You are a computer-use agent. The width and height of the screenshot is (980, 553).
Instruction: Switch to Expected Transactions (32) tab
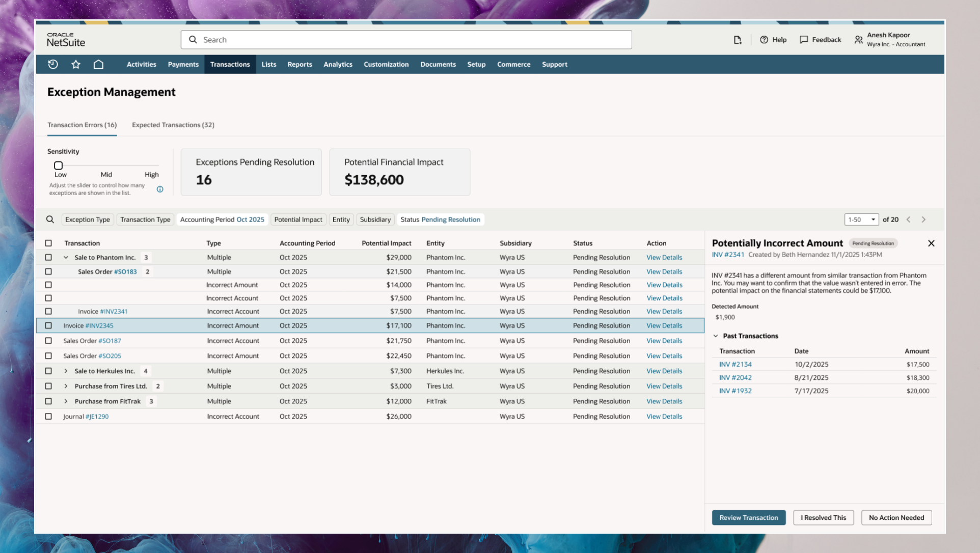(173, 125)
